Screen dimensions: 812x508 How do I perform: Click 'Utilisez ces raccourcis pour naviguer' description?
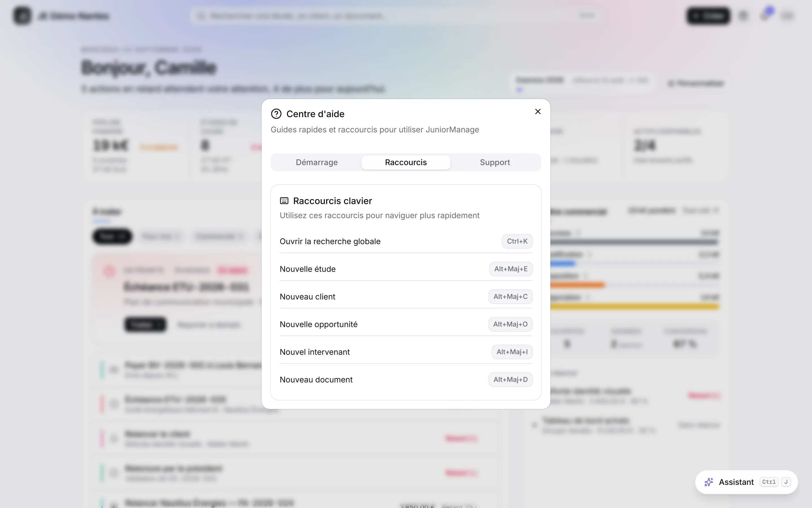[x=379, y=215]
